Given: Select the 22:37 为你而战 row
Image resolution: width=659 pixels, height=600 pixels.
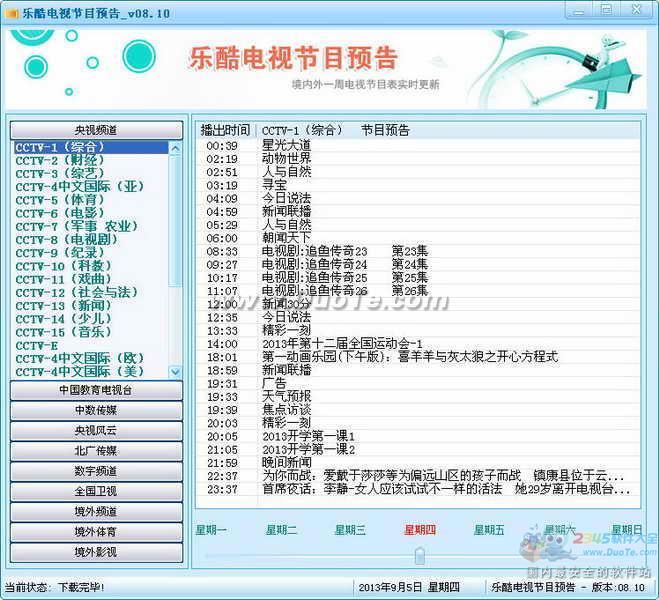Looking at the screenshot, I should tap(418, 476).
